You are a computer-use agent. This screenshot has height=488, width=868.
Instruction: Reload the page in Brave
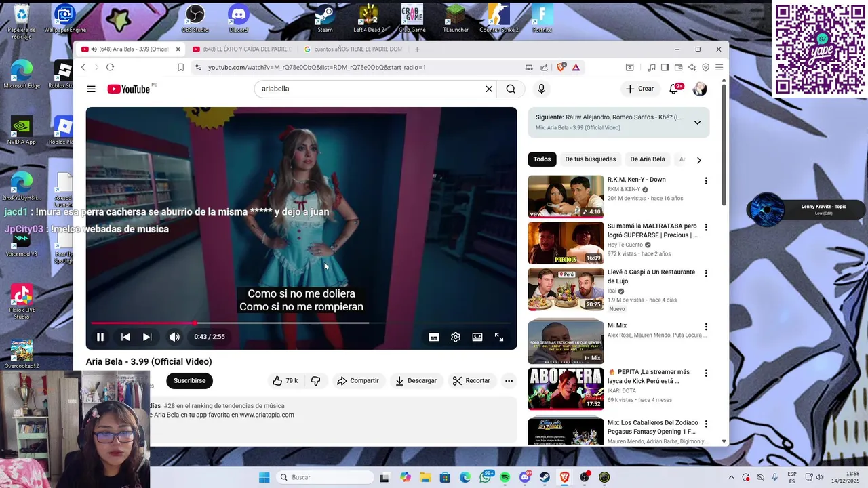click(110, 67)
